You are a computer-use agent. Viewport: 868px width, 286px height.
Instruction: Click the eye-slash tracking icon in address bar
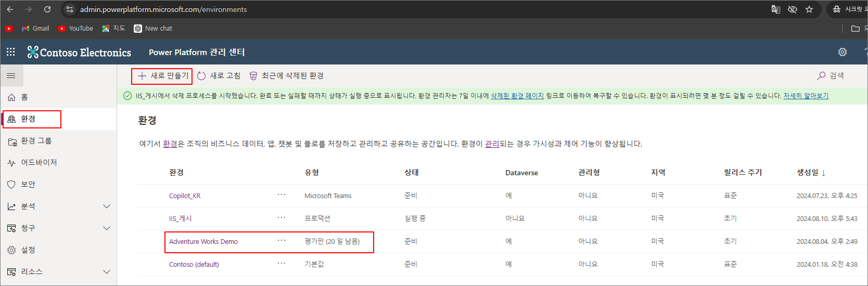point(793,9)
